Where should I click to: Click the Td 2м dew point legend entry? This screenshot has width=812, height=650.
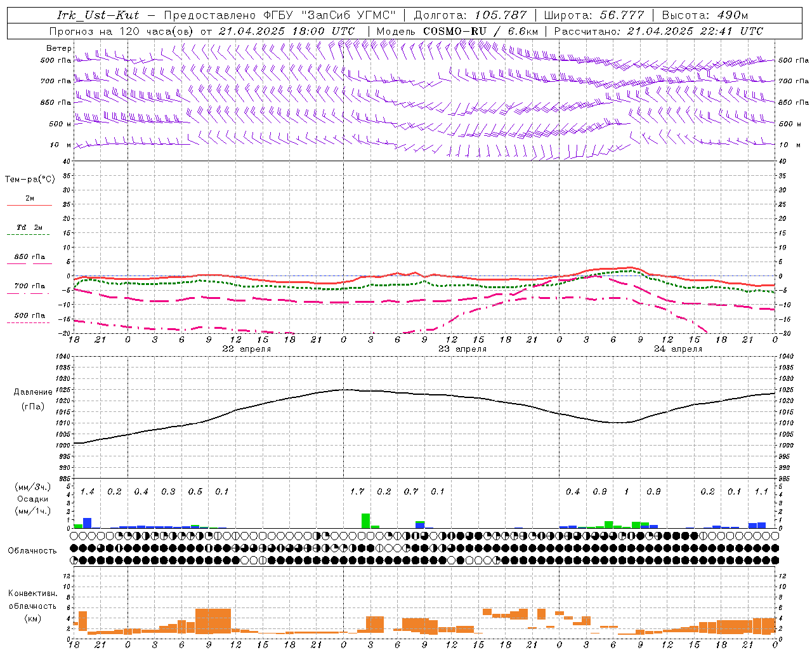[x=29, y=227]
